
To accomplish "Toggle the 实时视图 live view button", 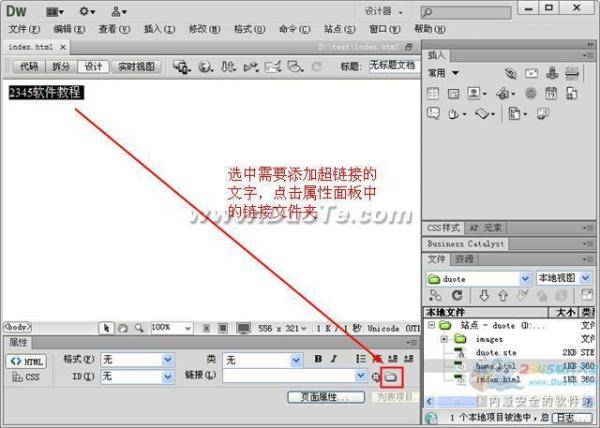I will pyautogui.click(x=136, y=67).
